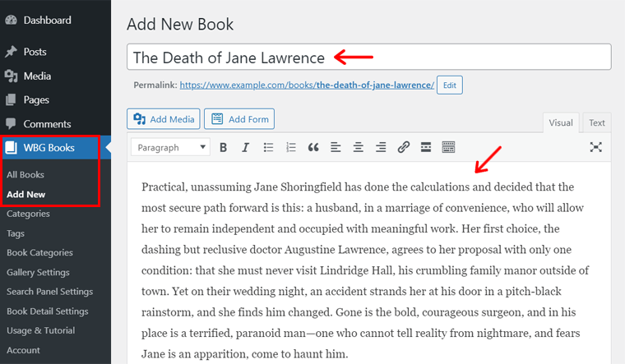Click the Add Form button
The image size is (625, 364).
239,119
